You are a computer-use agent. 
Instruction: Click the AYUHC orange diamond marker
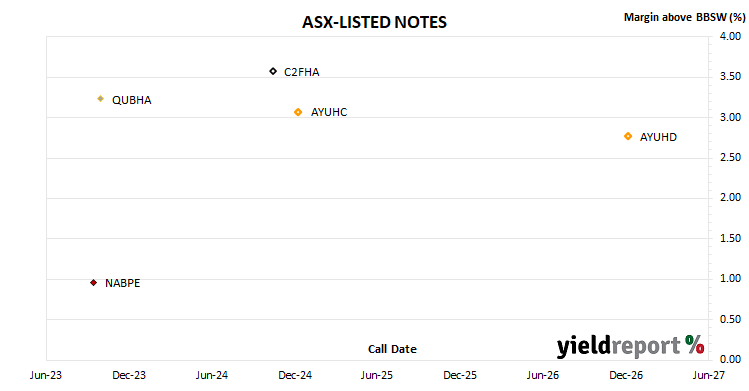coord(298,112)
